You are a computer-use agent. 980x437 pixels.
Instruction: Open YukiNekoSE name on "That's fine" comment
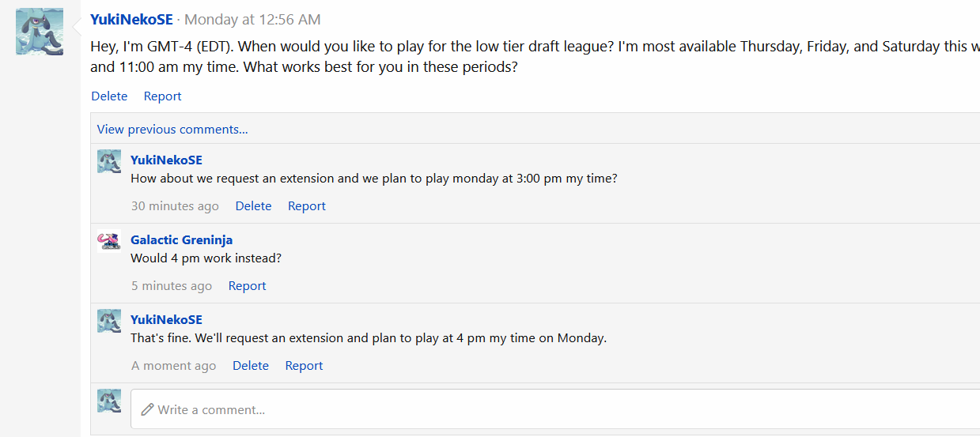pyautogui.click(x=166, y=320)
